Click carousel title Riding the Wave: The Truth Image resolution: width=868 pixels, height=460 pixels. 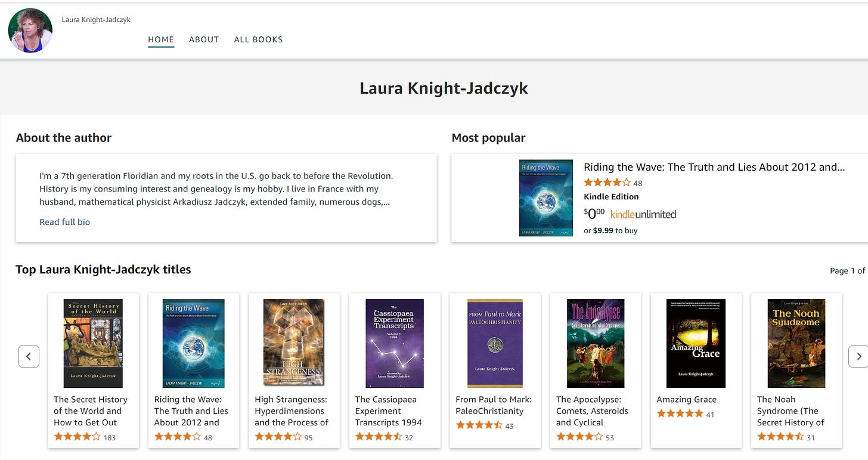191,411
